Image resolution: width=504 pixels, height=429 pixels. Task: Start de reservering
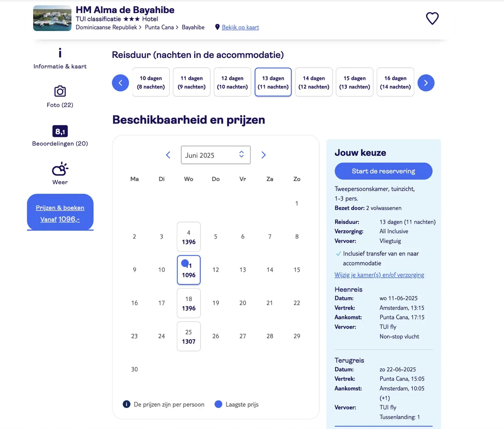coord(383,171)
